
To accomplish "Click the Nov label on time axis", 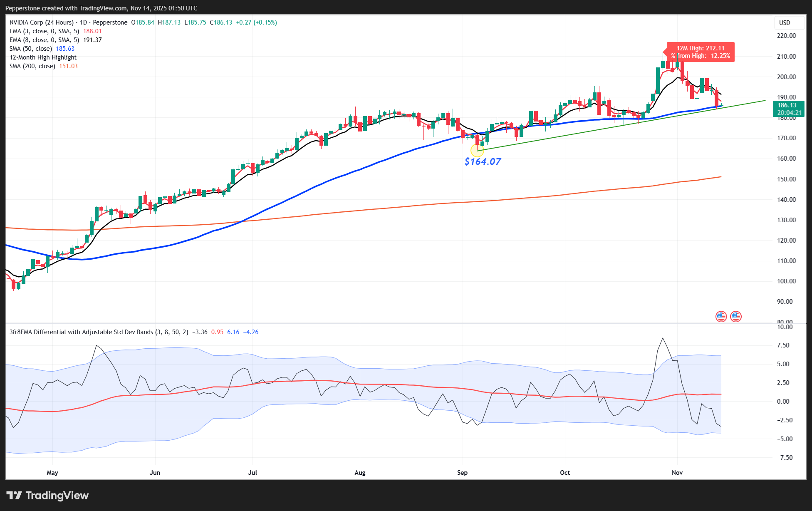I will click(x=677, y=473).
